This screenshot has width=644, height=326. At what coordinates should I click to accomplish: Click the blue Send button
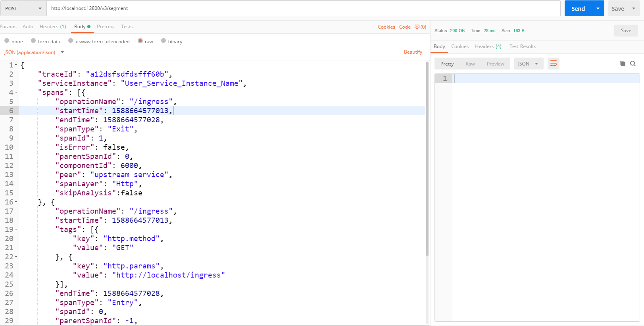[578, 8]
